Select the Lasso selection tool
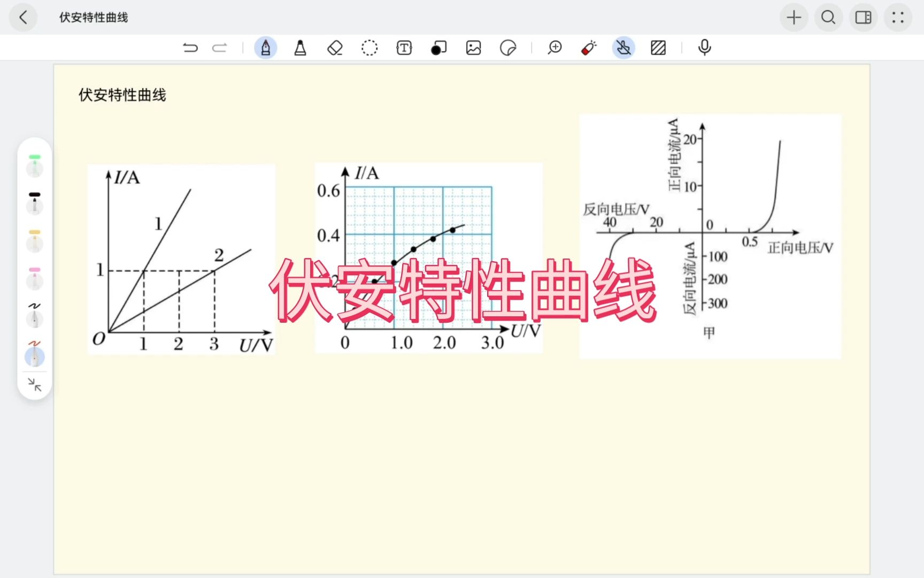Screen dimensions: 924x578 pyautogui.click(x=369, y=48)
